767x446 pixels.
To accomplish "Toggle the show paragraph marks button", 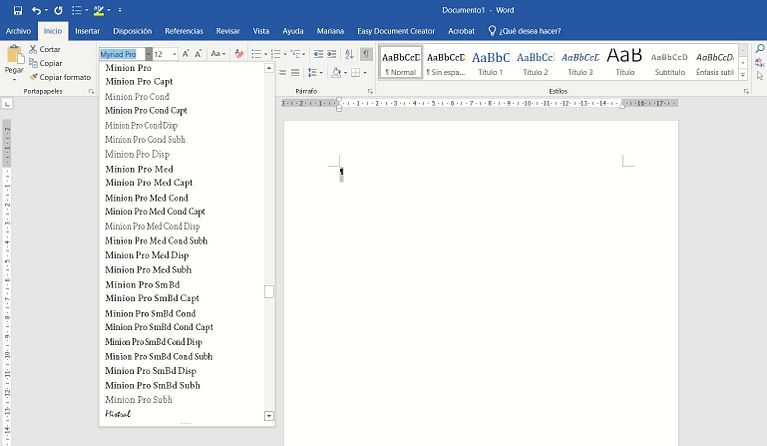I will (366, 54).
